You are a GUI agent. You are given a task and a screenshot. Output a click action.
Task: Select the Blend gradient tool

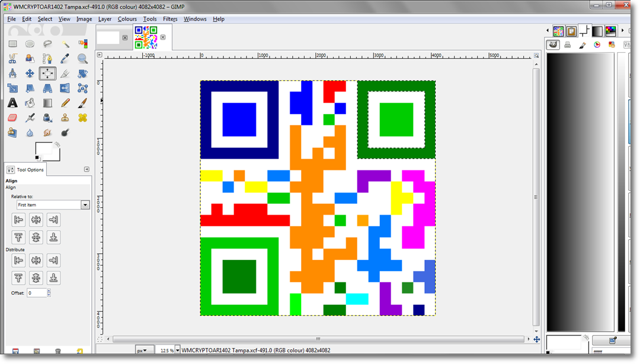point(47,103)
